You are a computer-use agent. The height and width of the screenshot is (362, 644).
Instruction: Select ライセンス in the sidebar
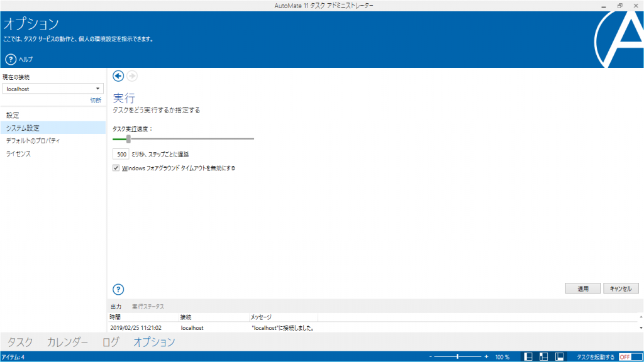[53, 153]
